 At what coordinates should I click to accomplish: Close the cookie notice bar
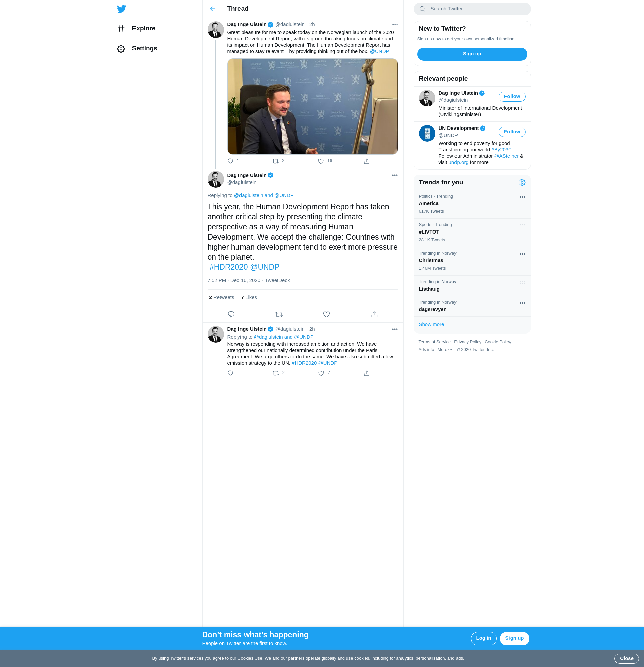[626, 659]
